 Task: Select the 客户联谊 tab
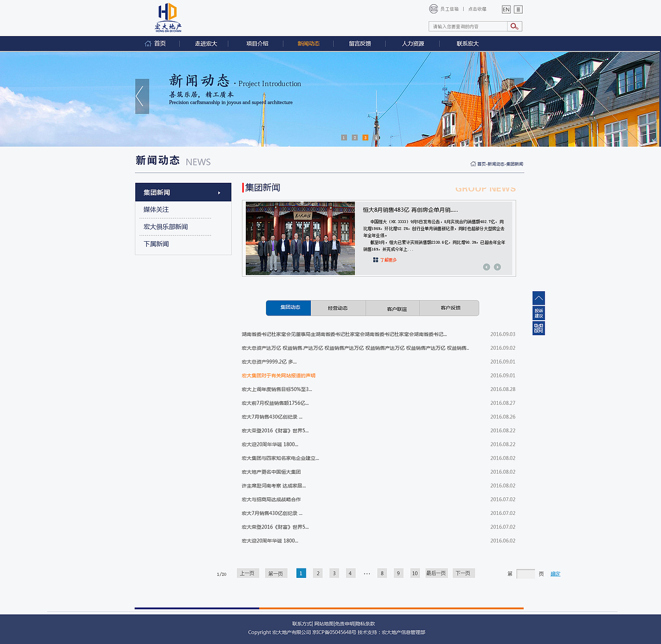392,308
